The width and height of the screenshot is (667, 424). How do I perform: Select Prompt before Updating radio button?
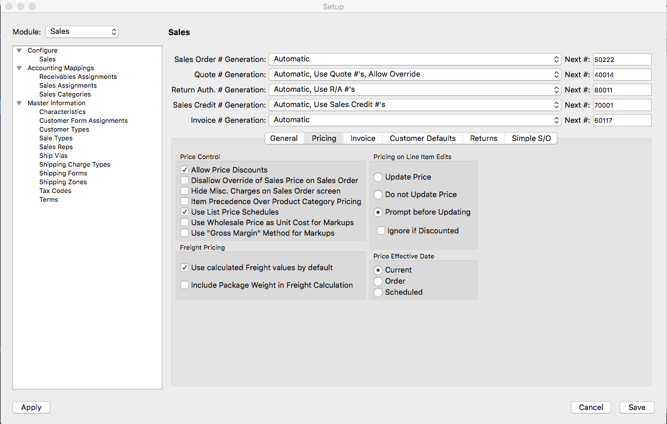(378, 212)
